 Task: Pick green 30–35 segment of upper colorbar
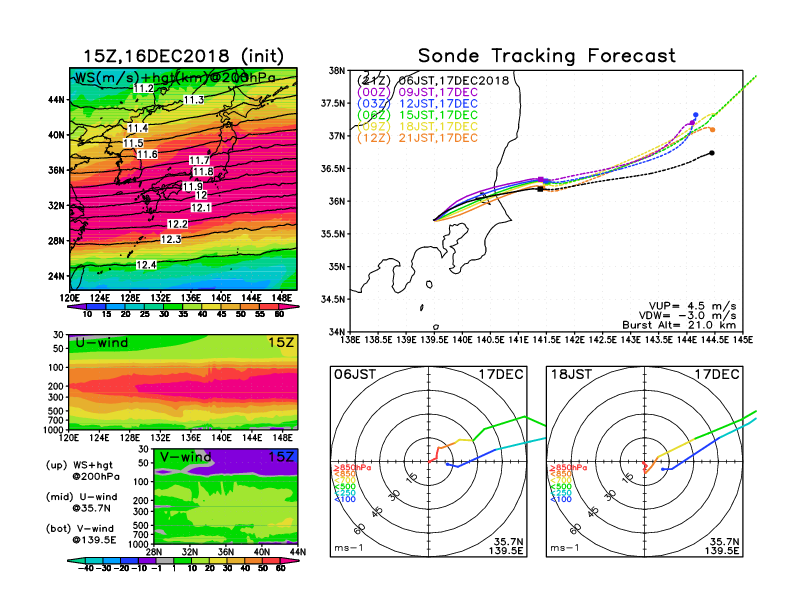tap(173, 306)
